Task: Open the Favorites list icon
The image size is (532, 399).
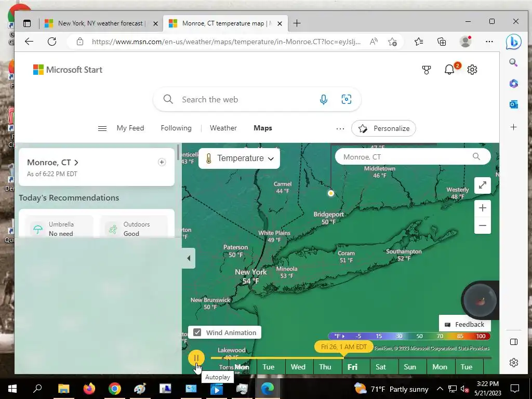Action: click(419, 42)
